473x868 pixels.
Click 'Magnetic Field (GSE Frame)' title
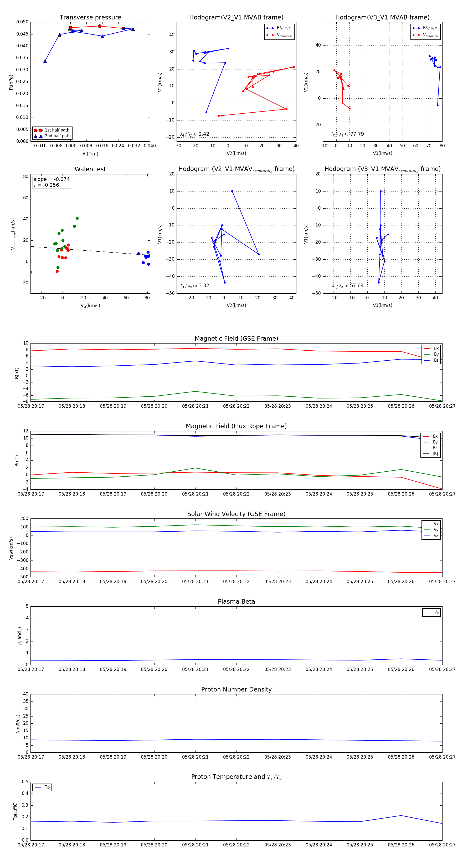click(x=236, y=339)
